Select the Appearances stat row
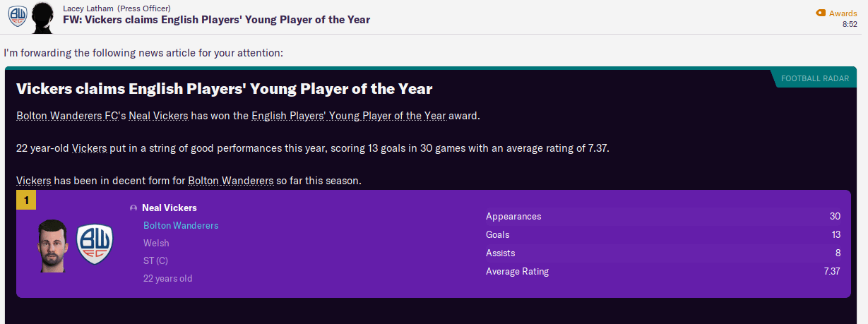The height and width of the screenshot is (324, 868). pos(662,217)
